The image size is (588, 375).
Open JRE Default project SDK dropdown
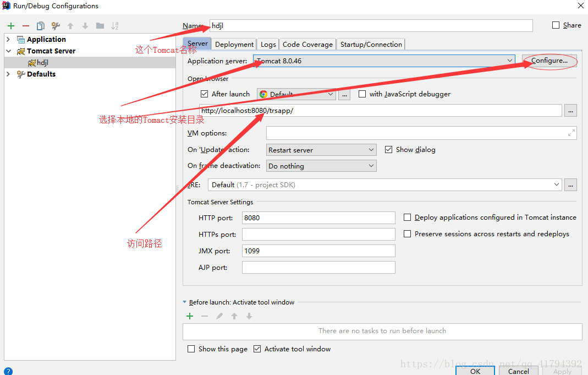pyautogui.click(x=384, y=184)
